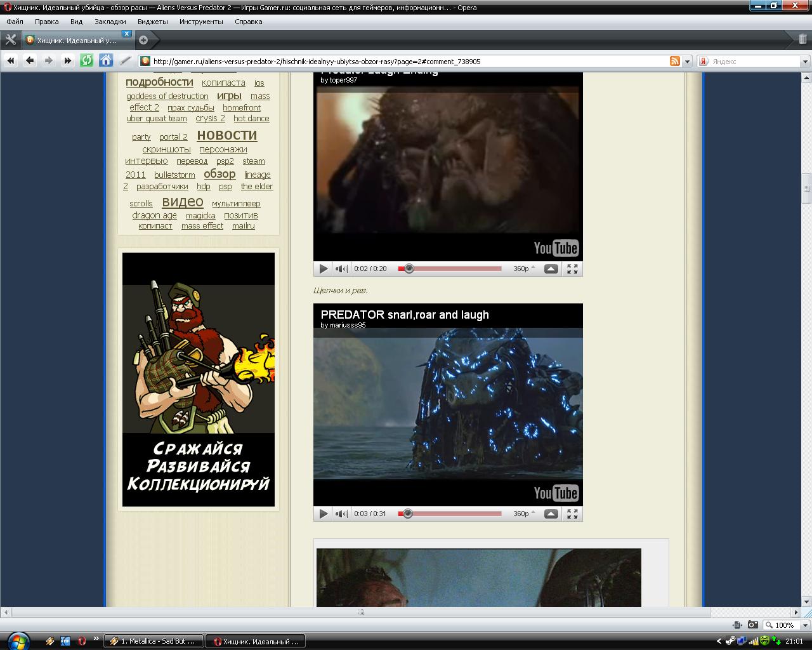Click the RSS feed icon in address bar

pyautogui.click(x=675, y=62)
